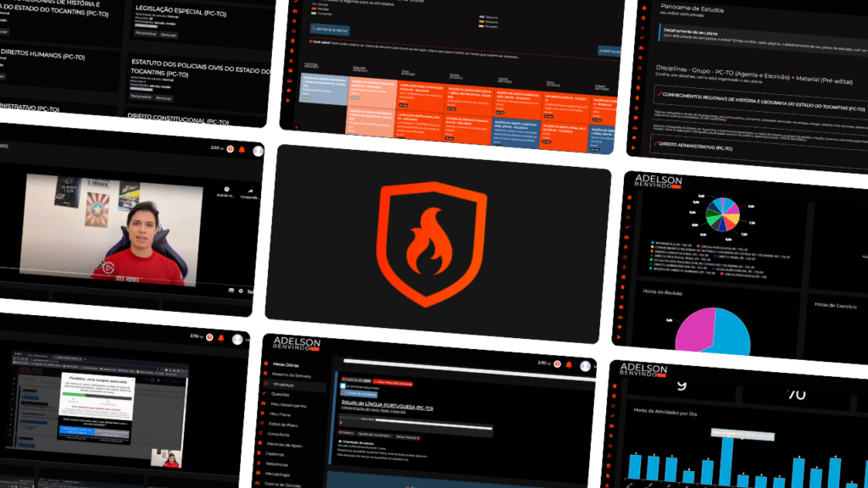Click the 'Detalhamento do seu plano' info box
This screenshot has width=868, height=488.
click(x=764, y=40)
